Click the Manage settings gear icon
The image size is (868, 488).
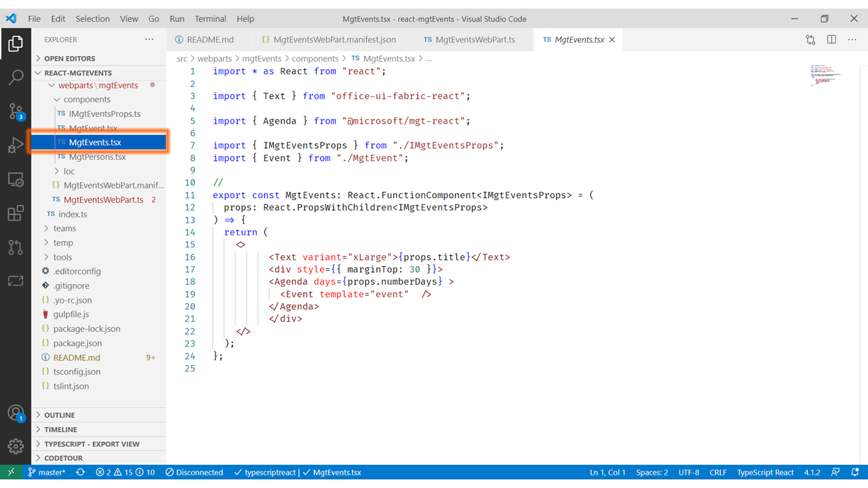15,446
